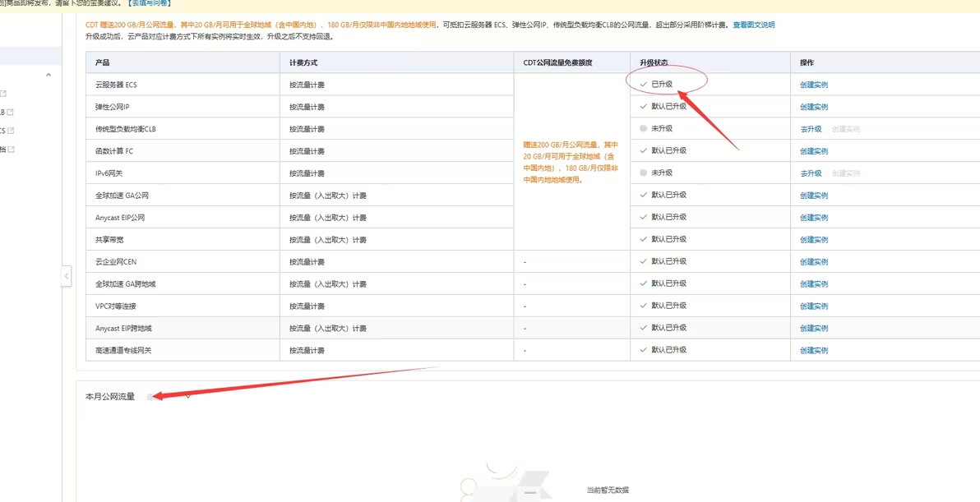Screen dimensions: 980x502
Task: Click the grey status dot in the 传统型负载均衡CLB row
Action: (643, 128)
